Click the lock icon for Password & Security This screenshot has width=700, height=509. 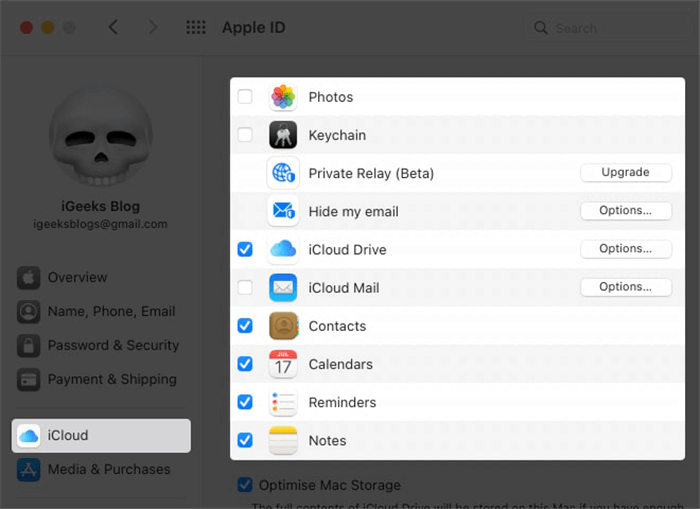tap(29, 346)
